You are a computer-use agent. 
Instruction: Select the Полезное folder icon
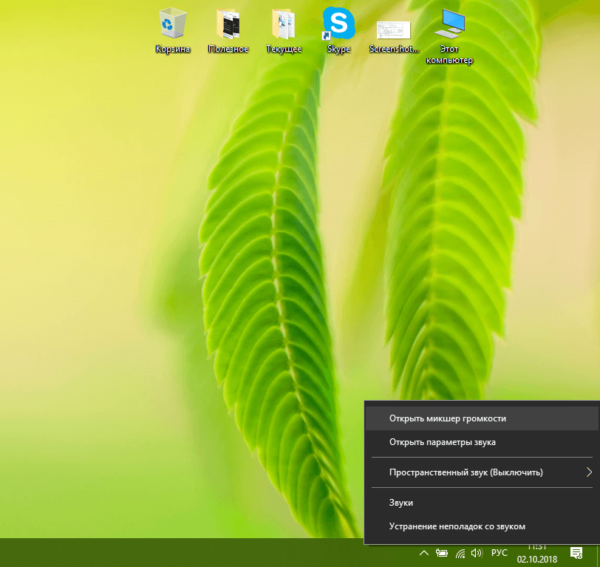pos(228,24)
